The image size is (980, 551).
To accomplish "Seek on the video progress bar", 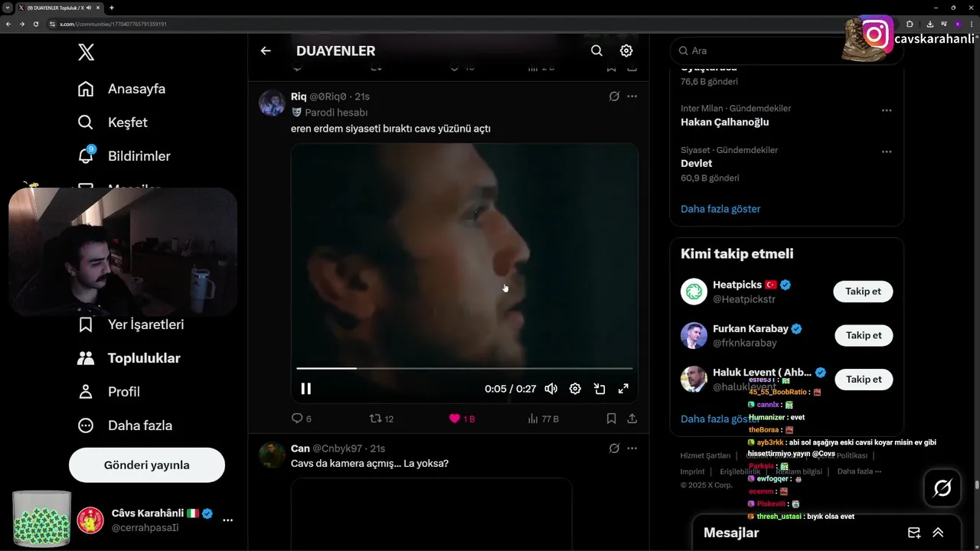I will (465, 368).
